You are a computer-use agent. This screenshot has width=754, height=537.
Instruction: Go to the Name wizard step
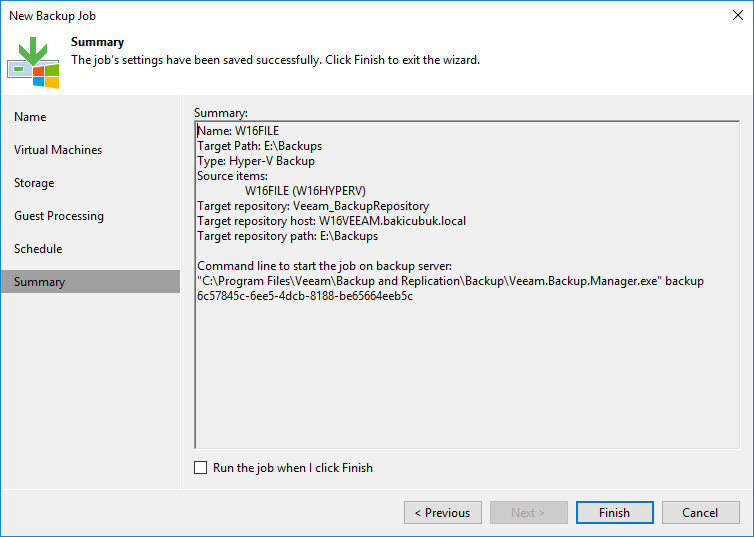tap(30, 117)
